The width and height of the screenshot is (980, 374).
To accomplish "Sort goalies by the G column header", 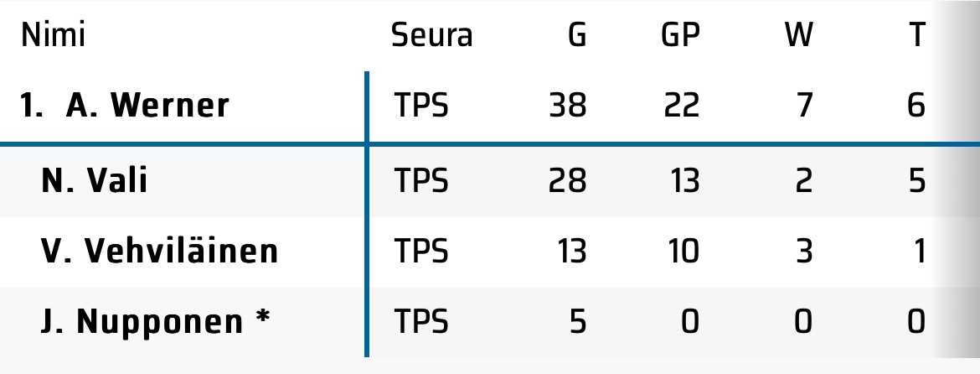I will pos(576,36).
